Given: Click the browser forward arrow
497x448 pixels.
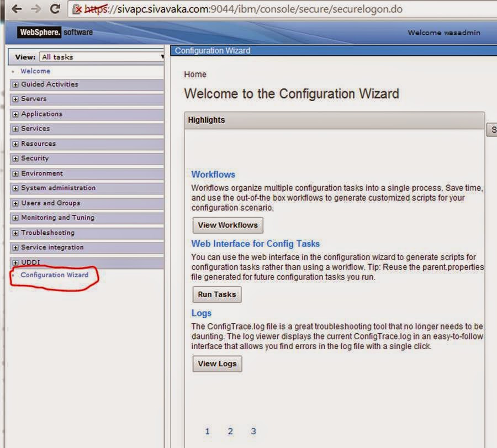Looking at the screenshot, I should click(x=36, y=9).
